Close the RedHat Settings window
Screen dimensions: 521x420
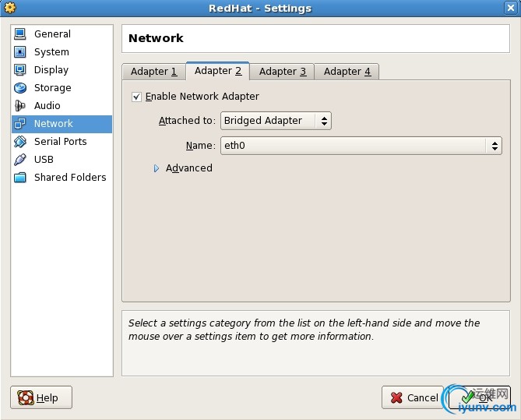tap(510, 8)
